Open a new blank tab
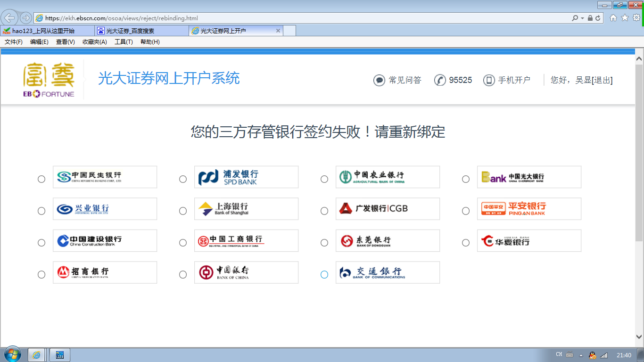644x362 pixels. click(289, 31)
